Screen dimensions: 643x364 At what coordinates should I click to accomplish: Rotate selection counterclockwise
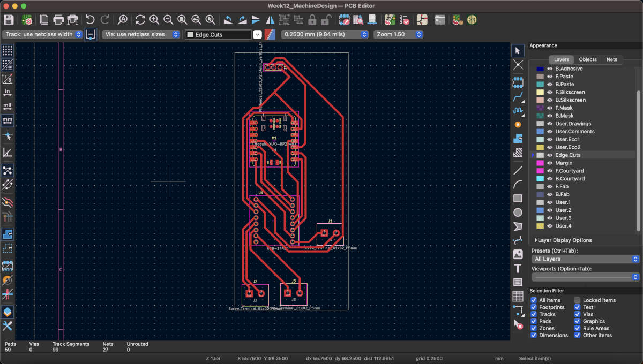click(228, 20)
